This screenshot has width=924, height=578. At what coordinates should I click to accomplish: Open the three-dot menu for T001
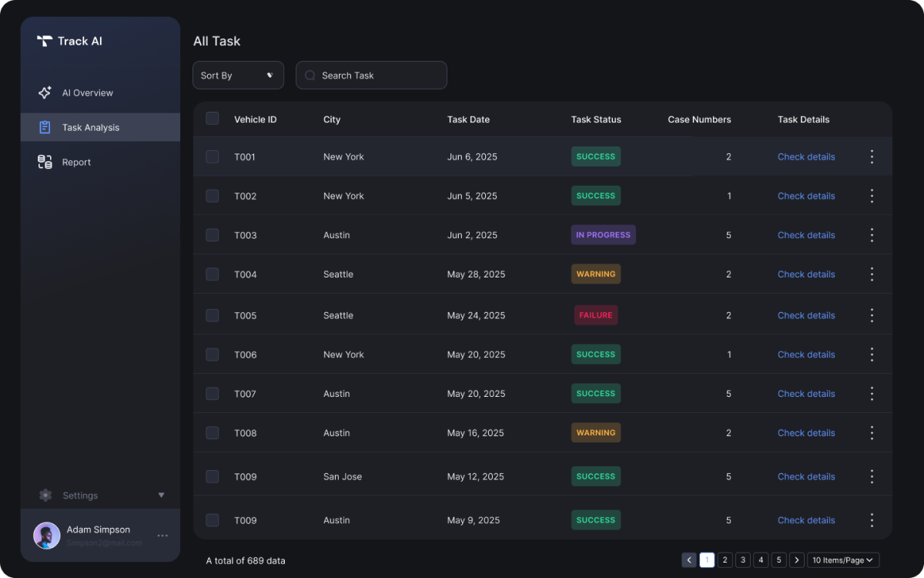tap(872, 156)
